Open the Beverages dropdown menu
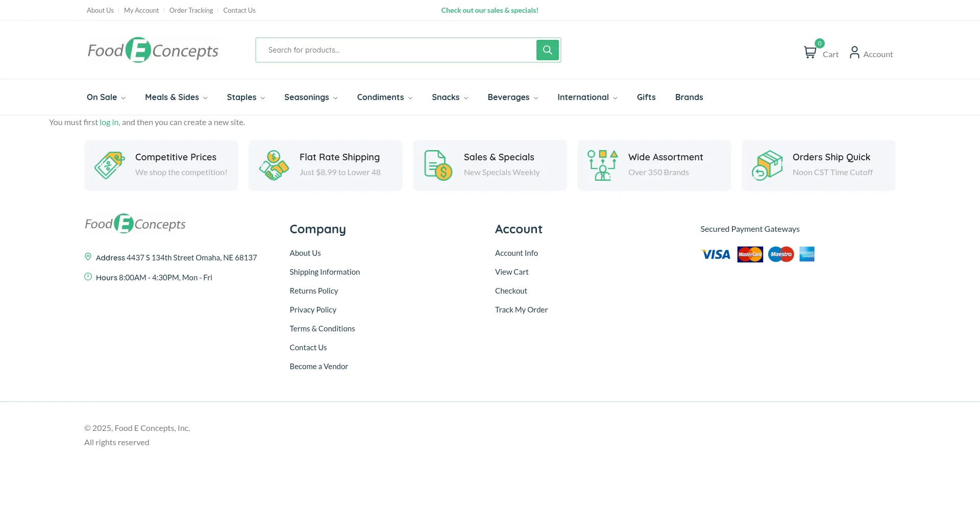 click(512, 97)
